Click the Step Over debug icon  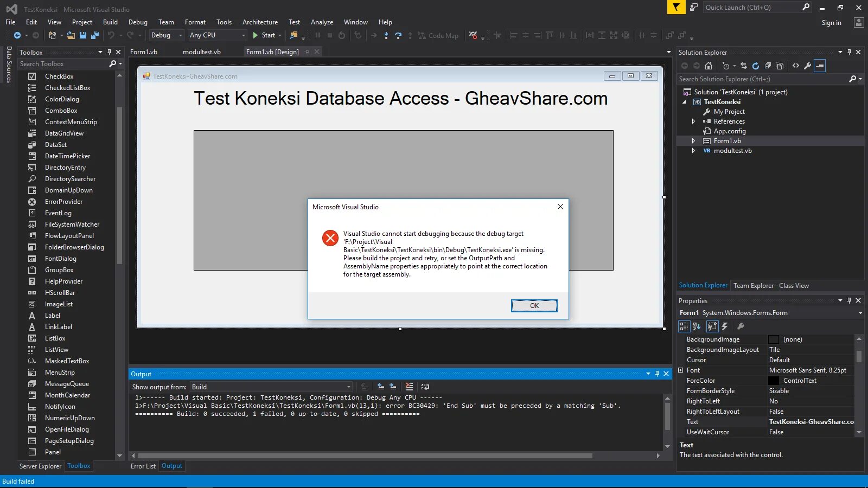[x=398, y=35]
